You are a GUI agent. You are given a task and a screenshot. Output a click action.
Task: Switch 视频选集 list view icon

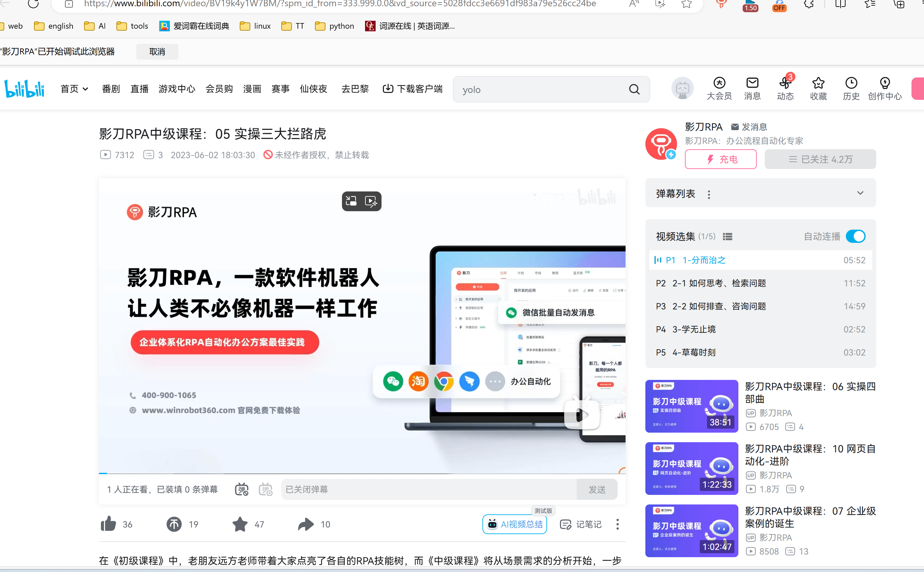click(x=727, y=237)
